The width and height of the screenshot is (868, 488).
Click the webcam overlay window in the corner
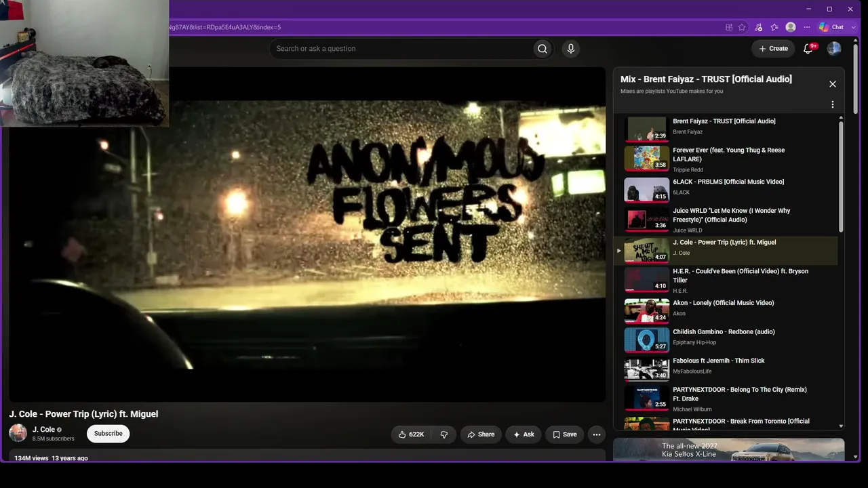84,64
